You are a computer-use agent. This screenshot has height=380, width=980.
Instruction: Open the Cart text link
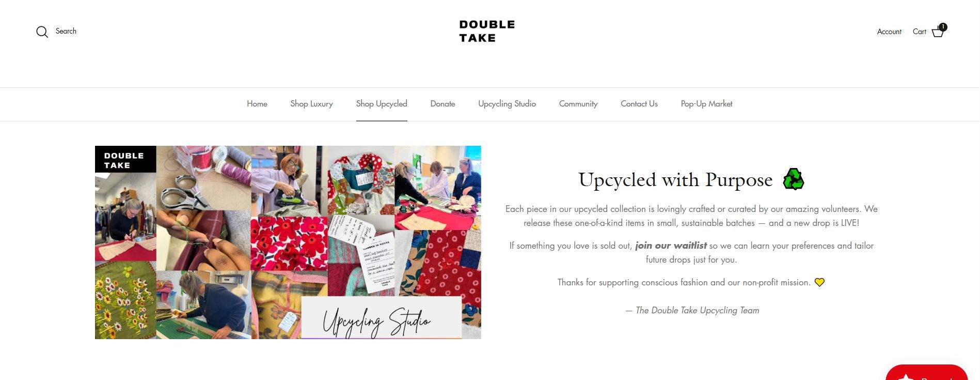(x=919, y=32)
